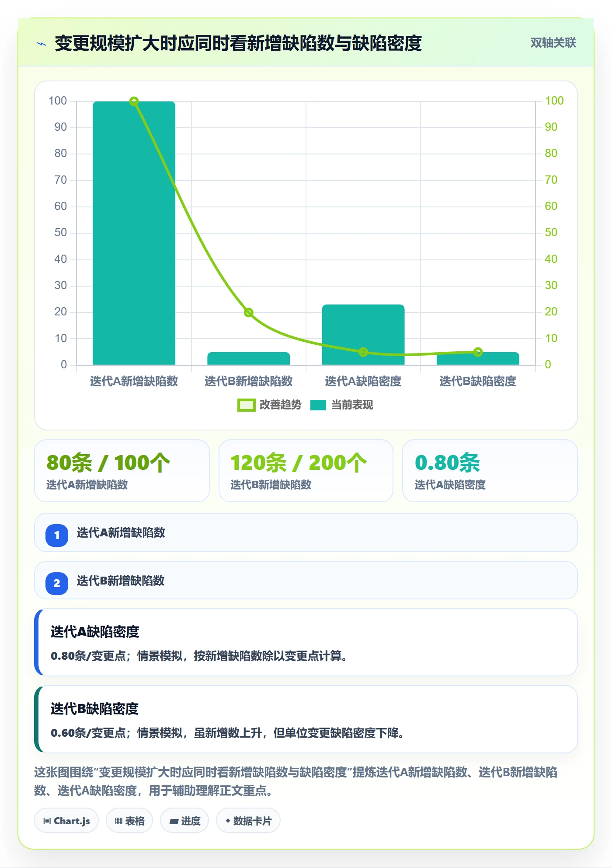Viewport: 612px width, 868px height.
Task: Open the 0.80条 data card
Action: pos(490,471)
